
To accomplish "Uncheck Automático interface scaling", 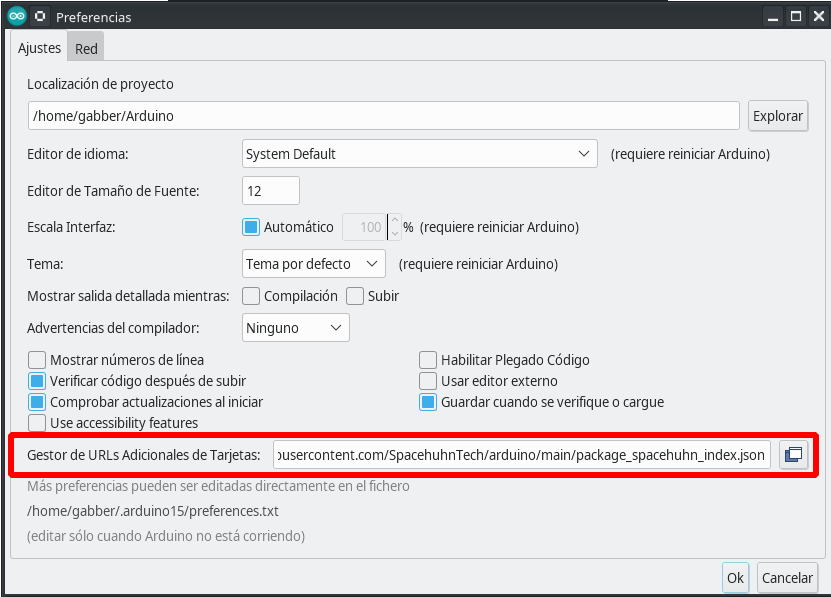I will (250, 227).
